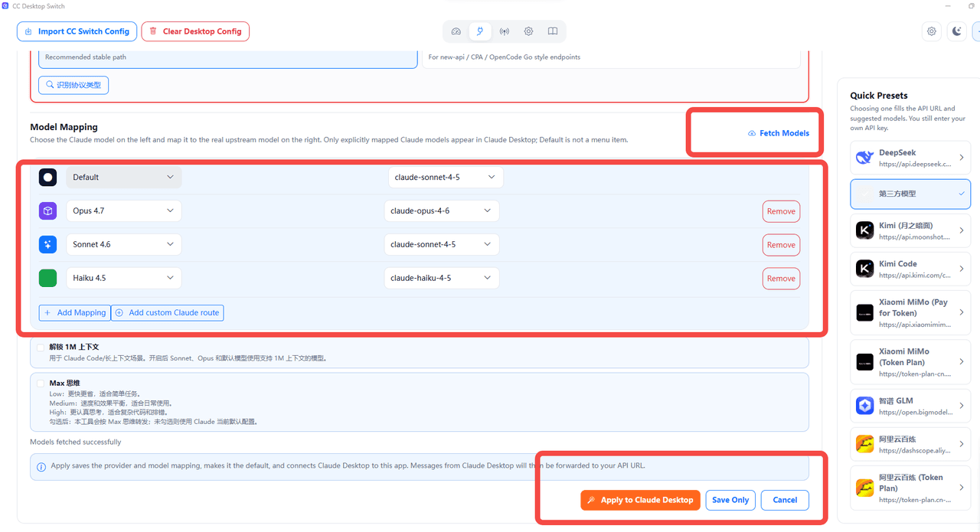This screenshot has height=532, width=980.
Task: Select the Kimi Code preset
Action: point(910,269)
